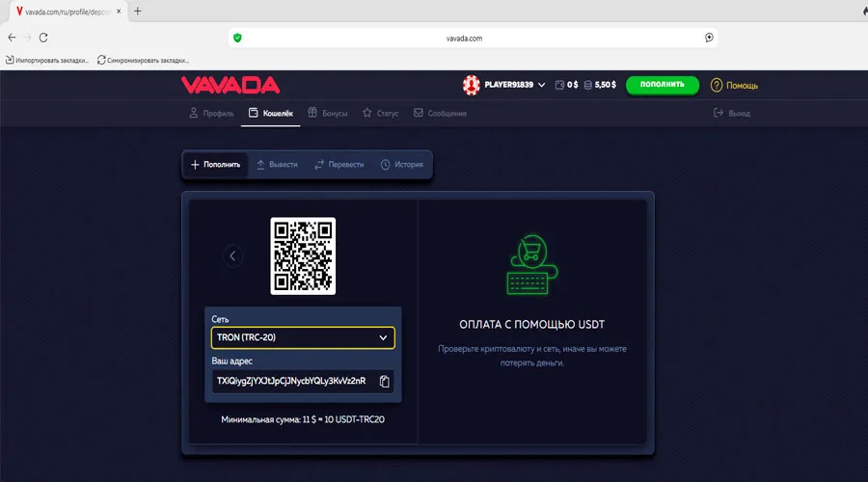Click the minimum amount text

point(303,419)
